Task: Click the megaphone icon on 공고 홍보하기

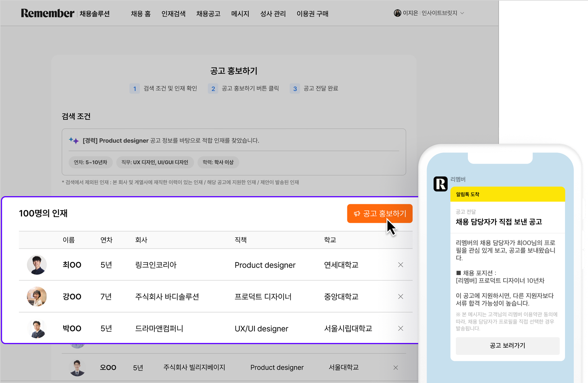Action: click(x=357, y=213)
